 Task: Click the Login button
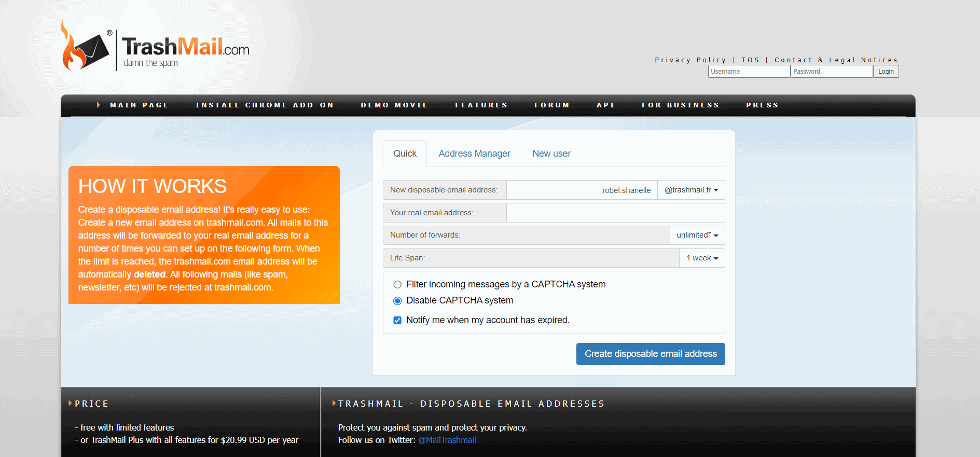(886, 72)
